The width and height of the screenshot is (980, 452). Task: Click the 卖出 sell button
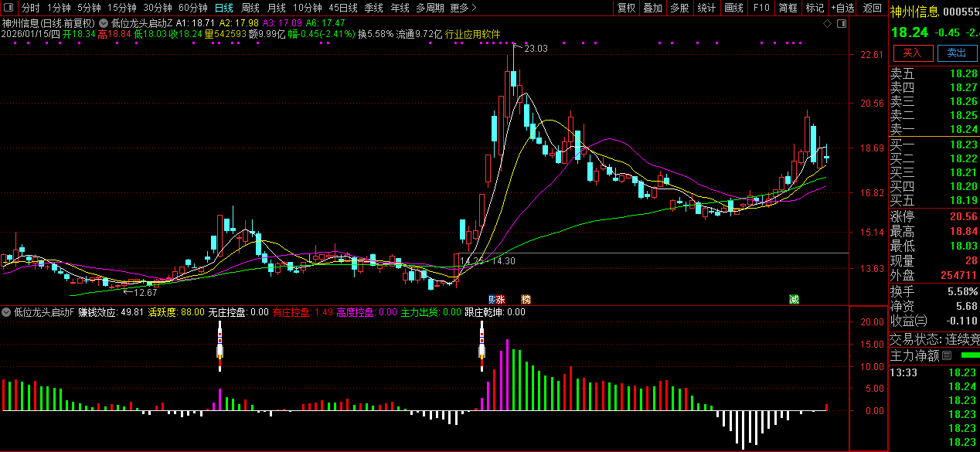[x=957, y=53]
